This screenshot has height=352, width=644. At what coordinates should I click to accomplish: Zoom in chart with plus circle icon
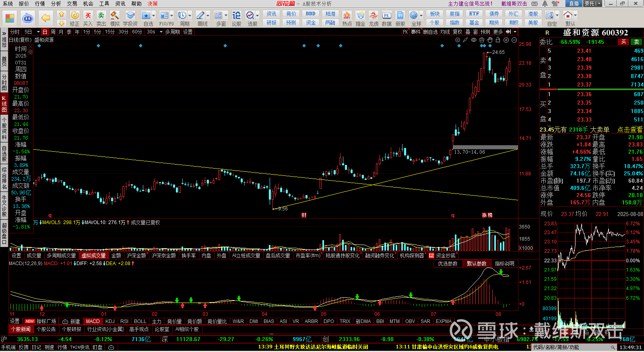(x=506, y=40)
